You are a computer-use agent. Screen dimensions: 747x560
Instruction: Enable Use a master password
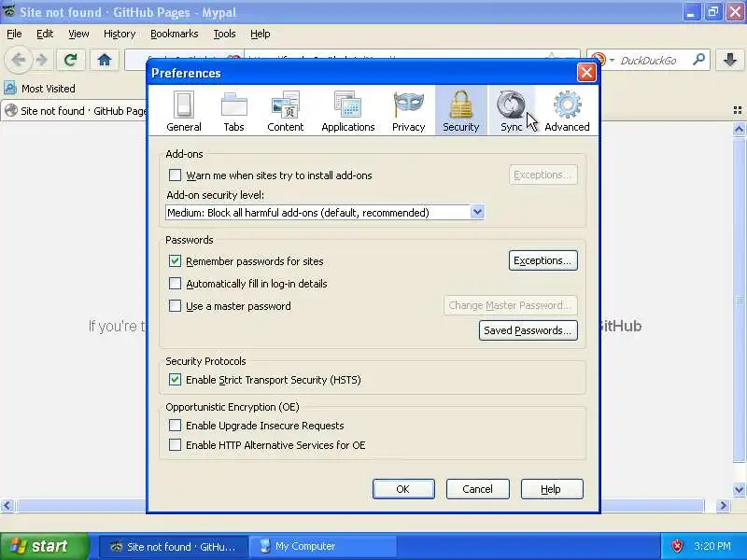coord(175,306)
